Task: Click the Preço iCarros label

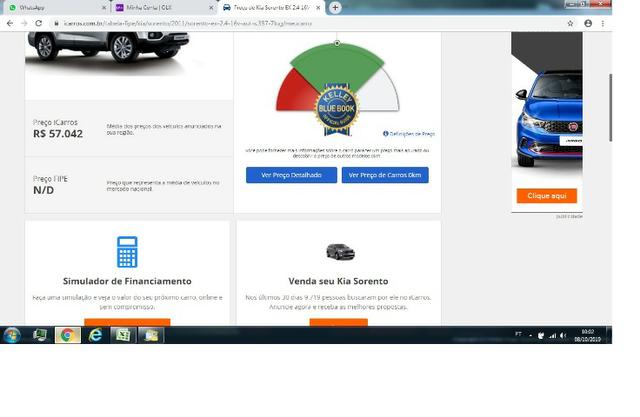Action: pyautogui.click(x=55, y=122)
